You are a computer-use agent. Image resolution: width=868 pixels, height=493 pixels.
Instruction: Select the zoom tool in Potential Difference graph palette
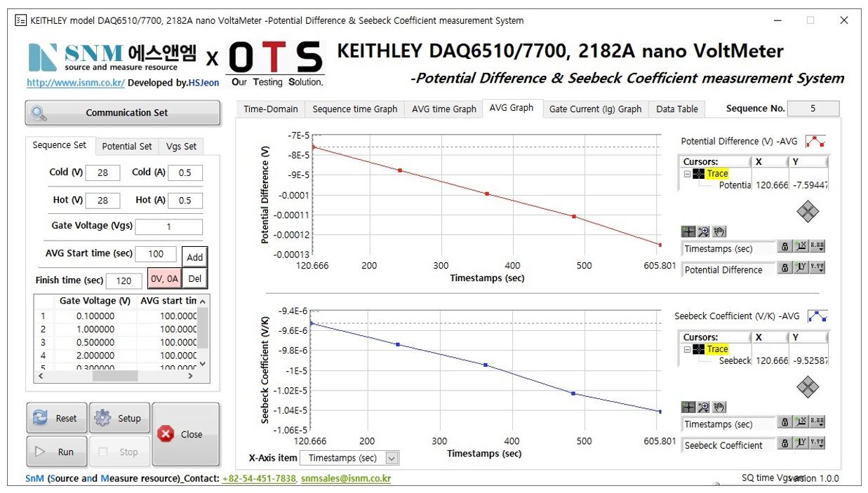(x=704, y=231)
